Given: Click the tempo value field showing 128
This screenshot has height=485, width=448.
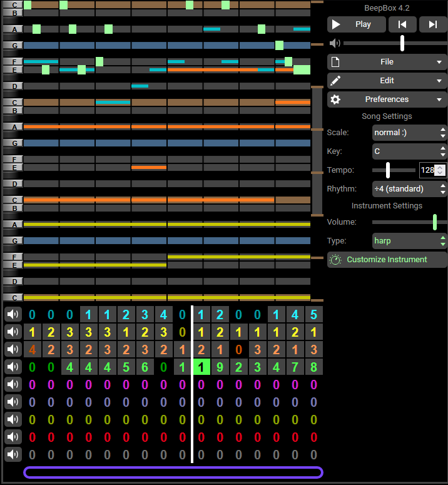Looking at the screenshot, I should 427,170.
